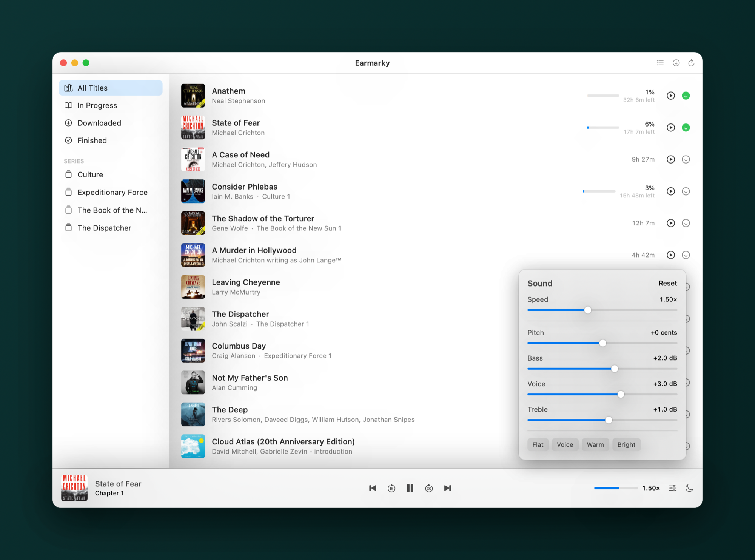Viewport: 755px width, 560px height.
Task: Play State of Fear from its row
Action: pos(671,128)
